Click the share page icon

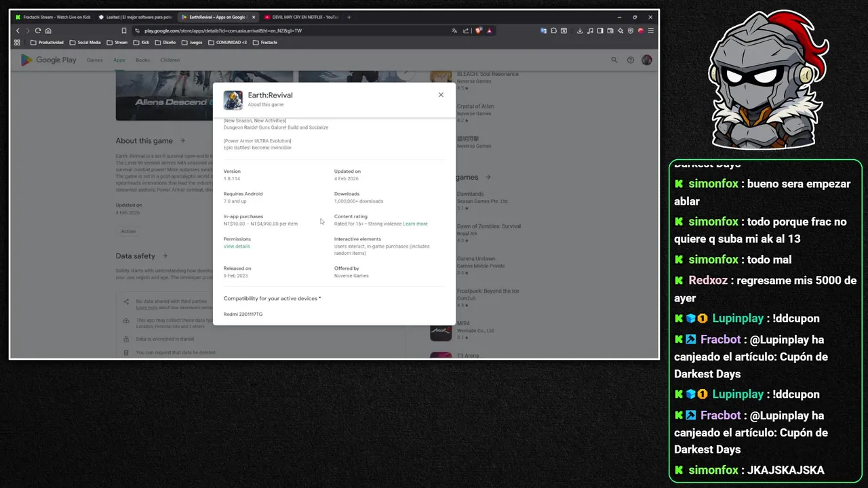[466, 30]
